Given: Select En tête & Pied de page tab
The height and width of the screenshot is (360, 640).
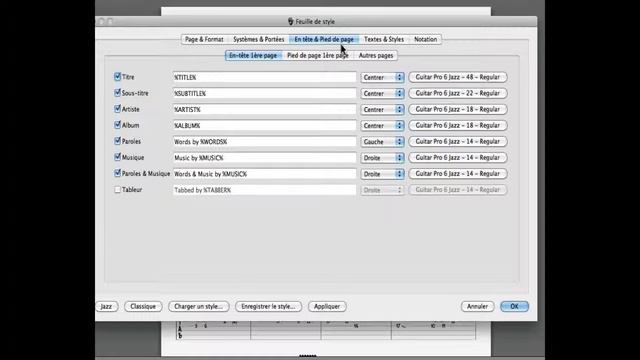Looking at the screenshot, I should [324, 39].
